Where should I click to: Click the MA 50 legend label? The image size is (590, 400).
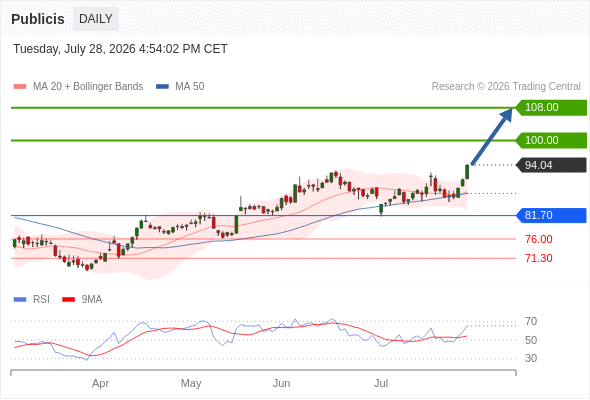pyautogui.click(x=190, y=87)
